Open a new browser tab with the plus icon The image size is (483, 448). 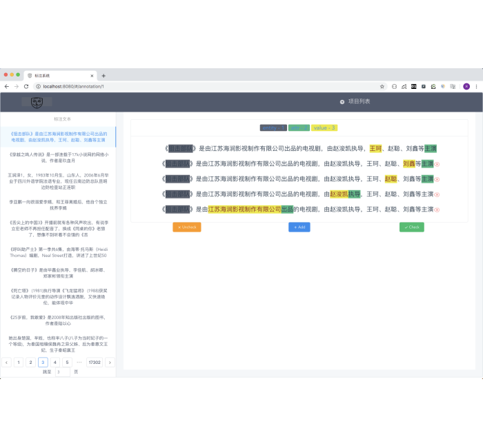103,75
